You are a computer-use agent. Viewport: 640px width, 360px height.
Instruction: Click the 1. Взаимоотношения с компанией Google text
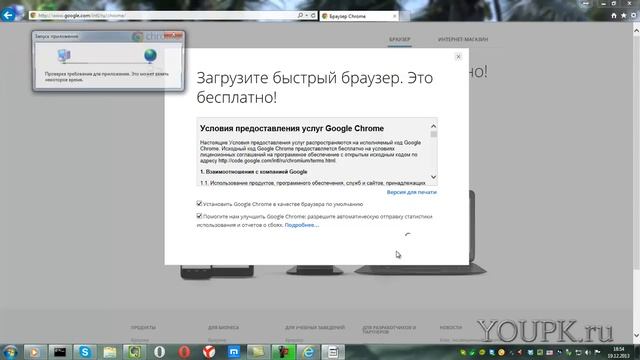coord(253,172)
